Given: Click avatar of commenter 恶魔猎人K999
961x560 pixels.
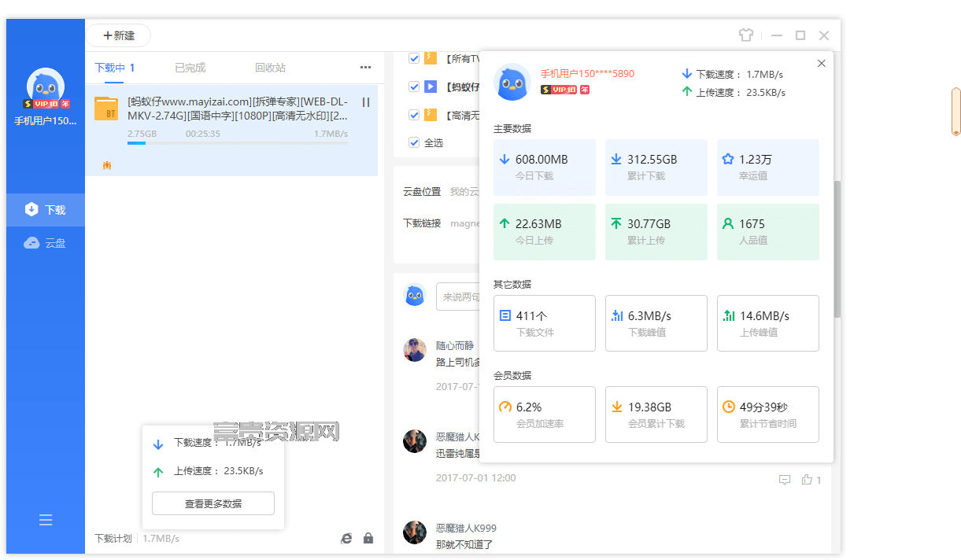Looking at the screenshot, I should coord(415,532).
